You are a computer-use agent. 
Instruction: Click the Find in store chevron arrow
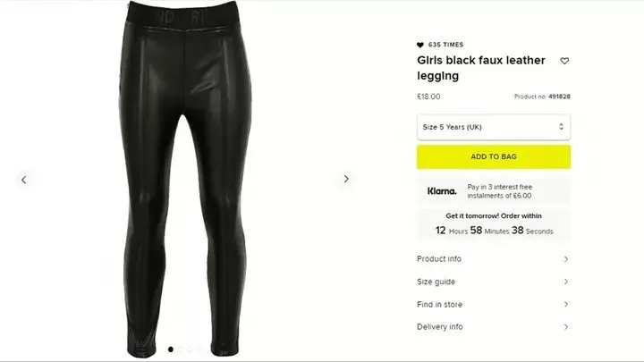coord(565,304)
